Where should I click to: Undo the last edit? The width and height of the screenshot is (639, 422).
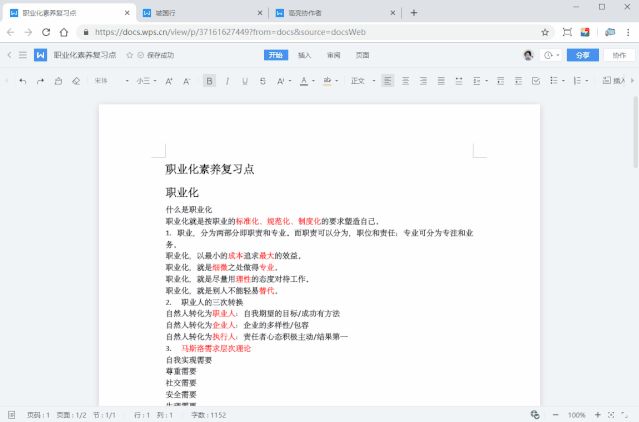click(x=22, y=81)
